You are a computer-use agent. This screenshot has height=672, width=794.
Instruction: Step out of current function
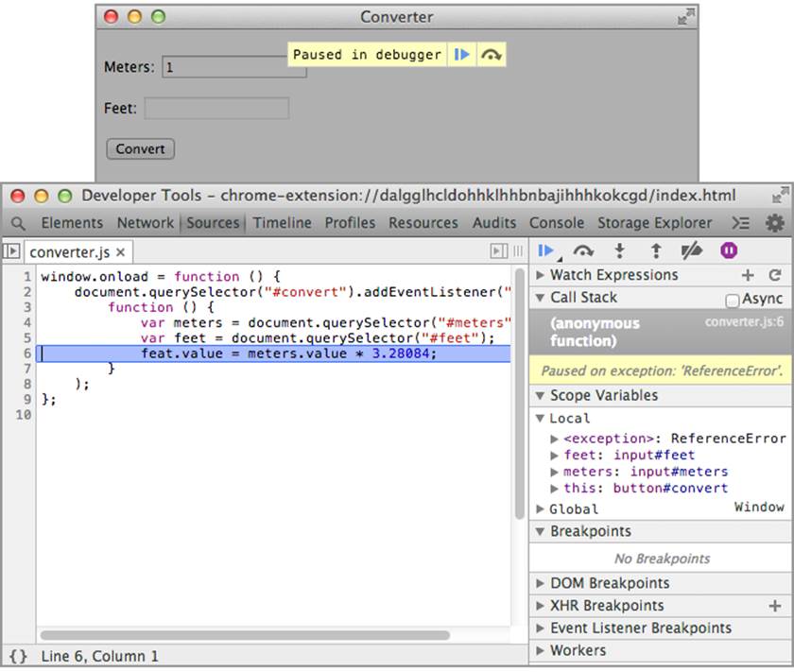656,250
